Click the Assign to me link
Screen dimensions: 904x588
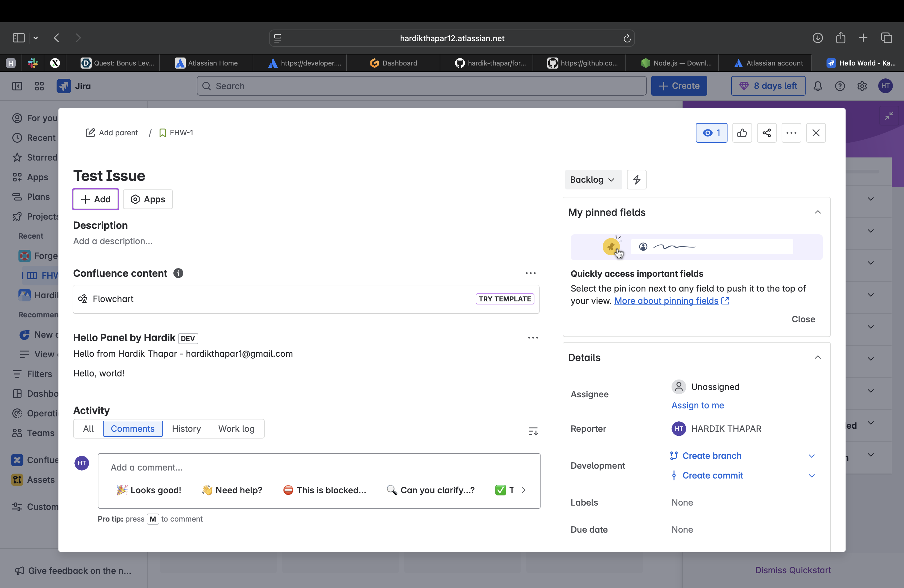[x=697, y=405]
